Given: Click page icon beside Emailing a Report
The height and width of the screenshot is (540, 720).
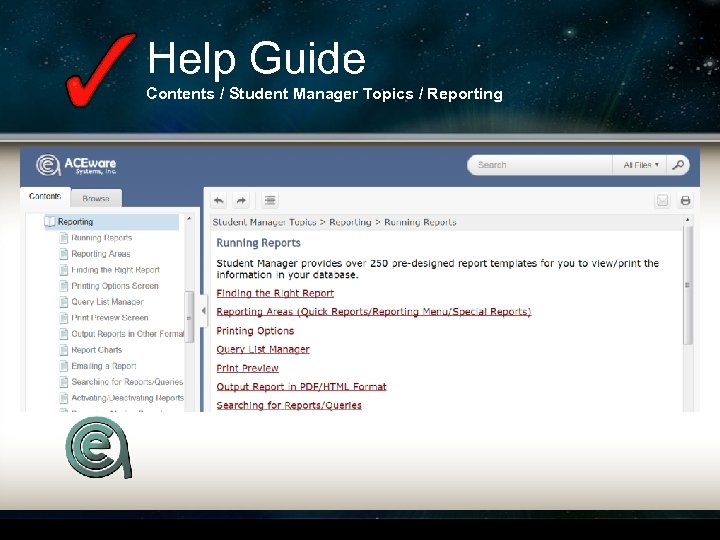Looking at the screenshot, I should pyautogui.click(x=64, y=366).
